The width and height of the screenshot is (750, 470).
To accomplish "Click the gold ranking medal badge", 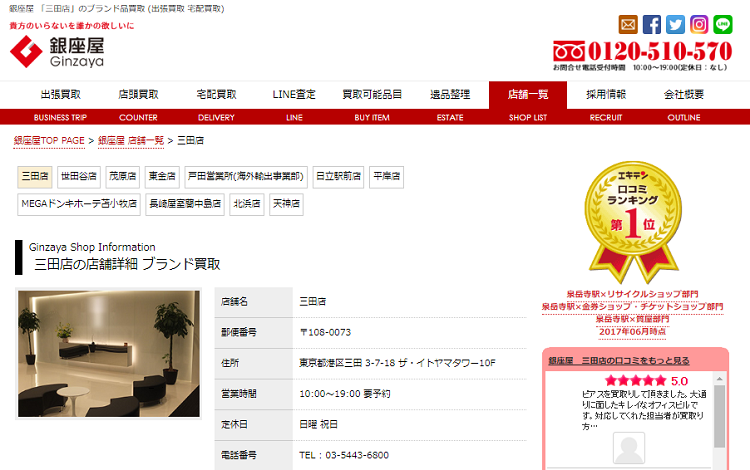I will pos(633,221).
